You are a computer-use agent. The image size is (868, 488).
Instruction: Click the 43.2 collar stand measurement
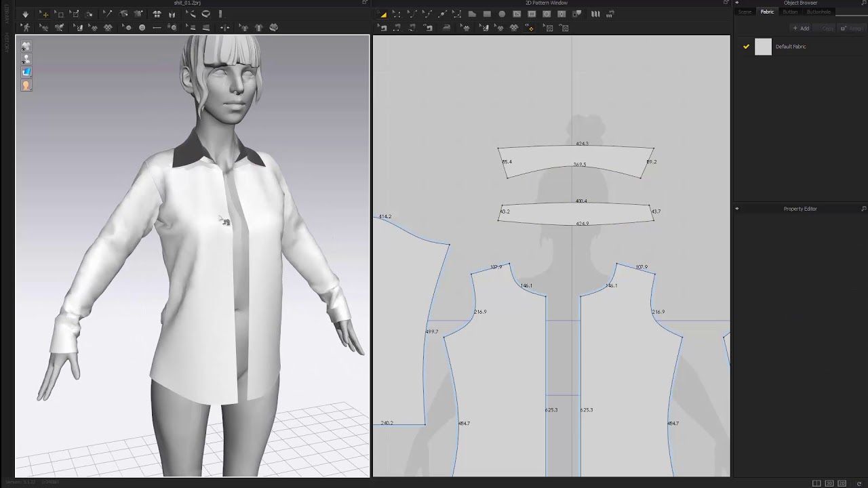point(505,211)
